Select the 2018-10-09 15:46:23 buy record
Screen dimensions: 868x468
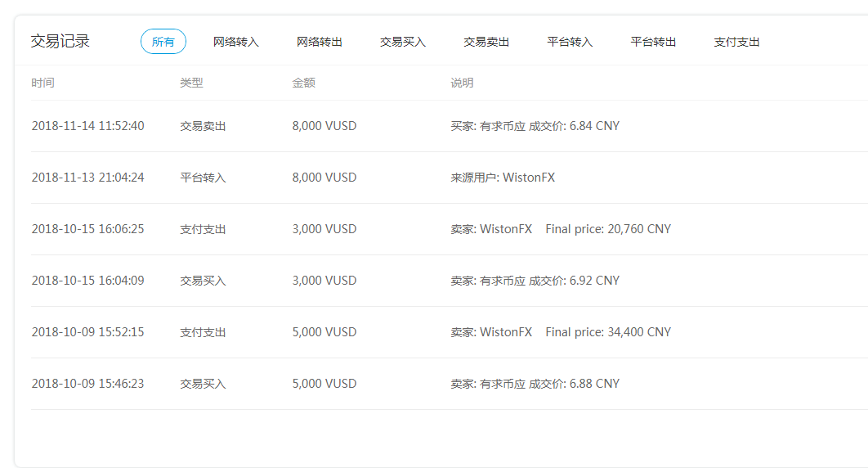(x=87, y=384)
